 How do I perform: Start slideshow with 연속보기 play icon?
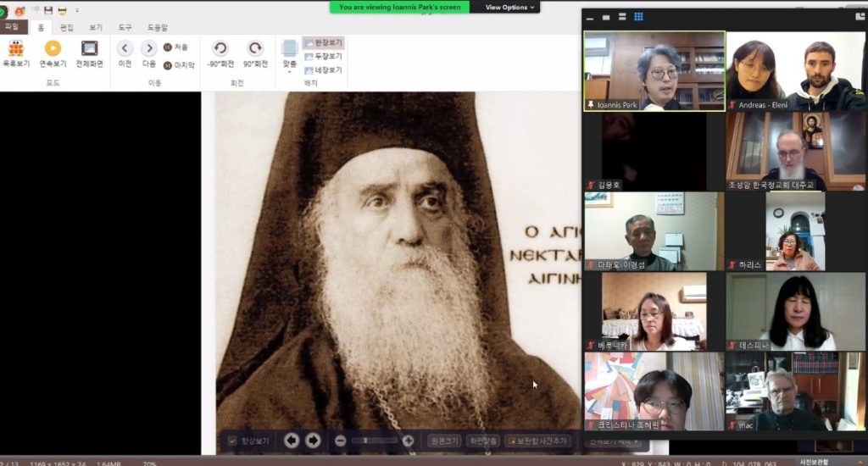[x=53, y=50]
